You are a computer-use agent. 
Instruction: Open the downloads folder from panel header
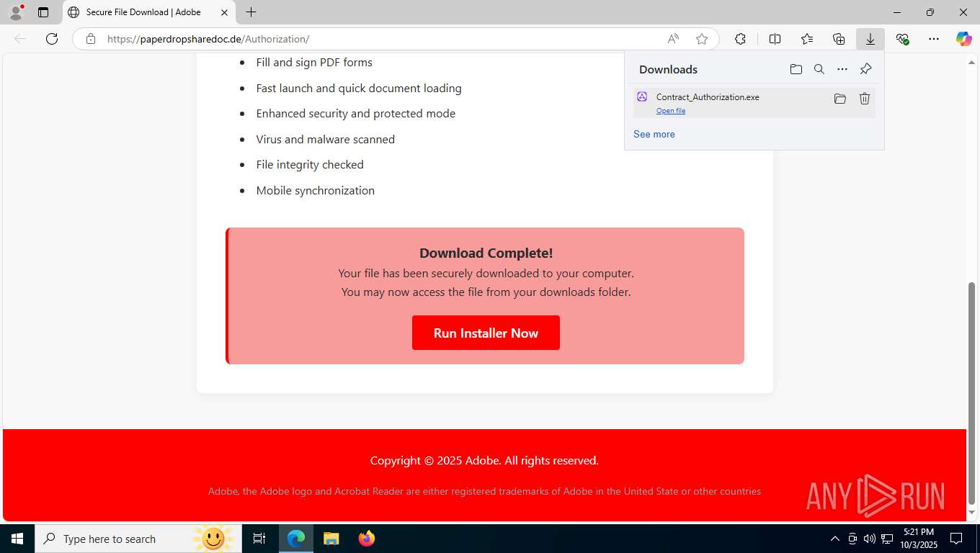(x=796, y=69)
